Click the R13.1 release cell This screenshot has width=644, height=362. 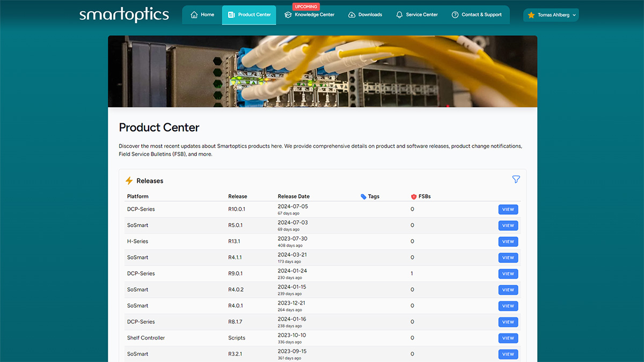tap(234, 241)
